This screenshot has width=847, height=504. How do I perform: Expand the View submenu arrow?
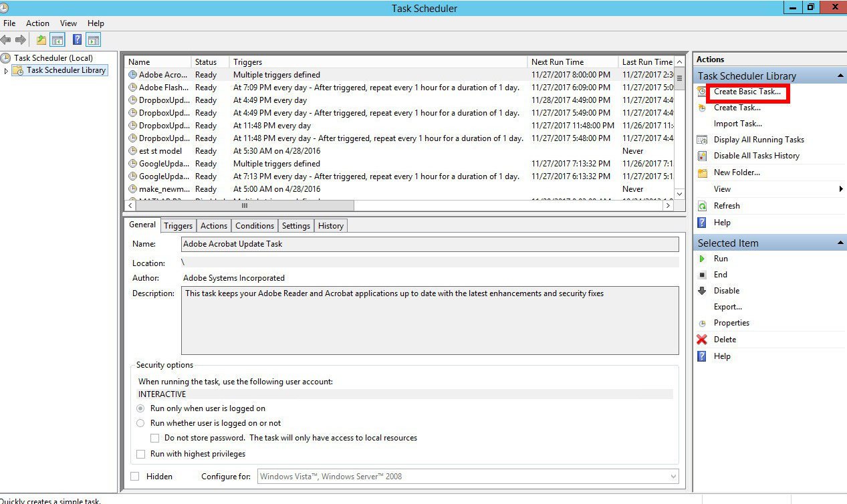coord(840,188)
